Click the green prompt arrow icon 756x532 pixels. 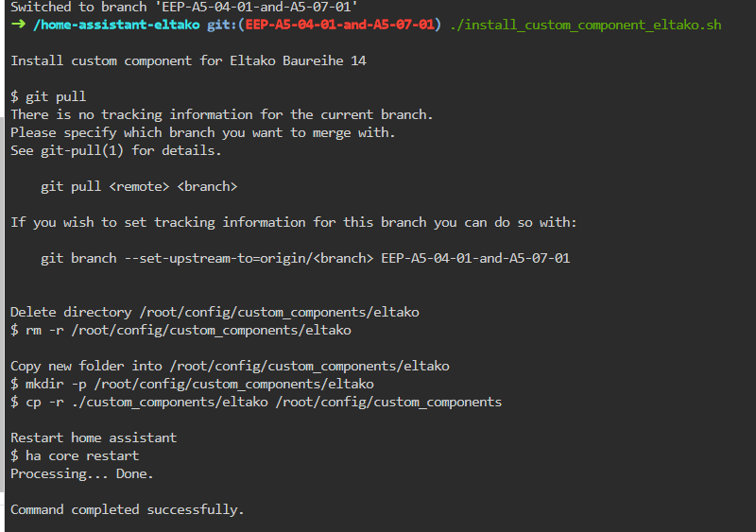[18, 25]
